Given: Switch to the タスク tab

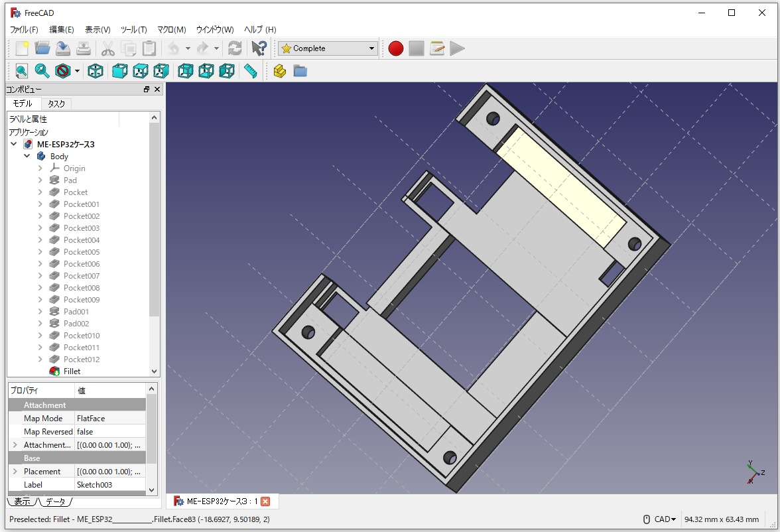Looking at the screenshot, I should (56, 104).
